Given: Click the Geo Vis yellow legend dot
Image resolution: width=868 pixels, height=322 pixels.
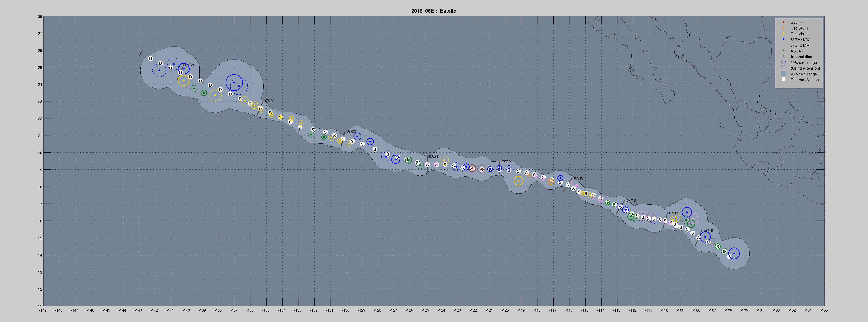Looking at the screenshot, I should [x=783, y=34].
